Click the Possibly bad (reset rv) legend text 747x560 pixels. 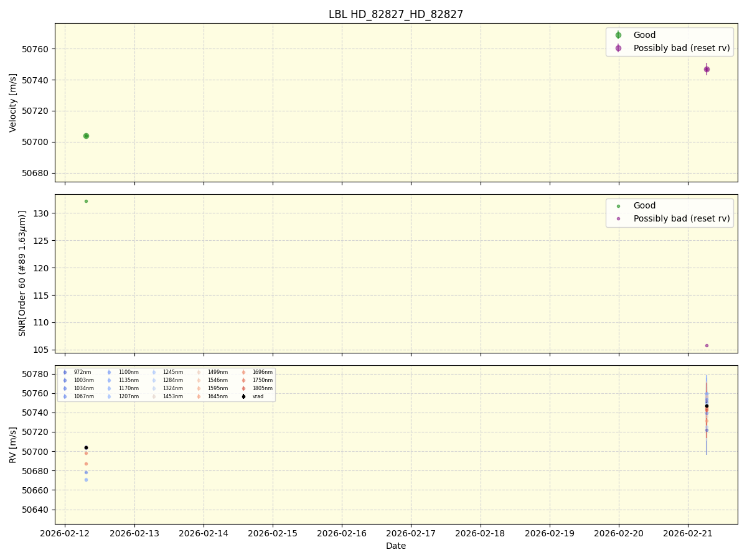tap(681, 48)
